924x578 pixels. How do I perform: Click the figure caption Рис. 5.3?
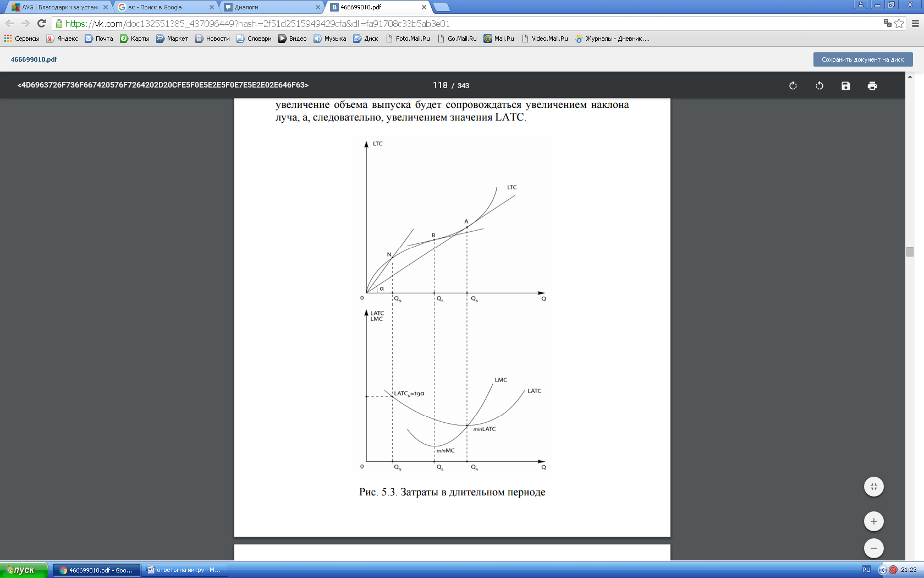pos(452,492)
